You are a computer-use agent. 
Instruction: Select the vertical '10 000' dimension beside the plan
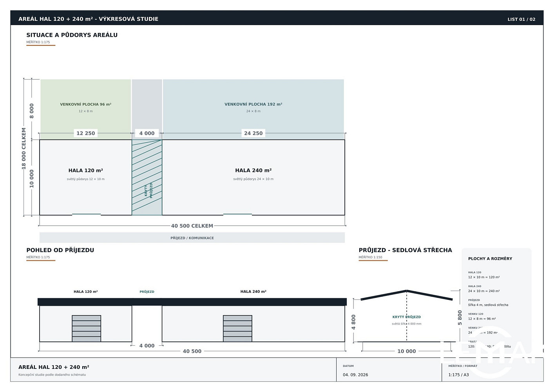point(32,178)
